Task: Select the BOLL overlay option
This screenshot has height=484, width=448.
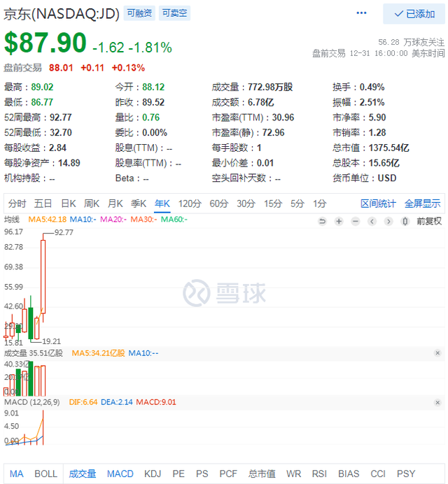Action: tap(45, 474)
